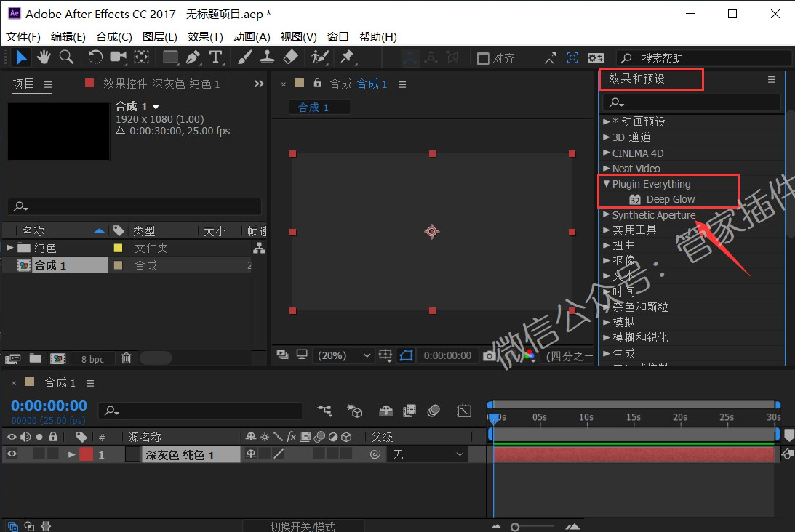Viewport: 795px width, 532px height.
Task: Toggle the composition mask visibility button
Action: [406, 355]
